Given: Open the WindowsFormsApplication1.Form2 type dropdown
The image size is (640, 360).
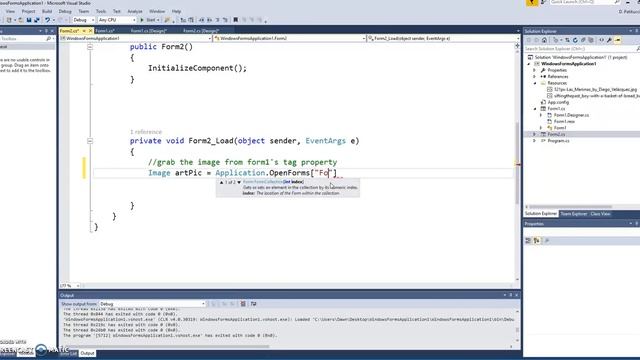Looking at the screenshot, I should [x=289, y=38].
